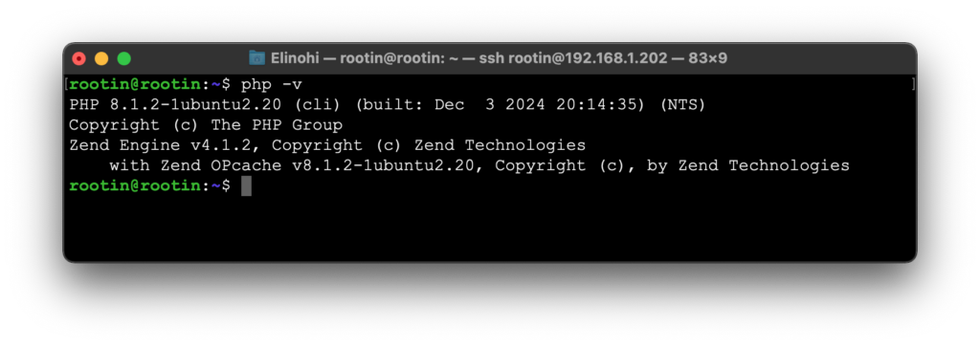Click the Copyright (c) The PHP Group line
980x346 pixels.
206,125
